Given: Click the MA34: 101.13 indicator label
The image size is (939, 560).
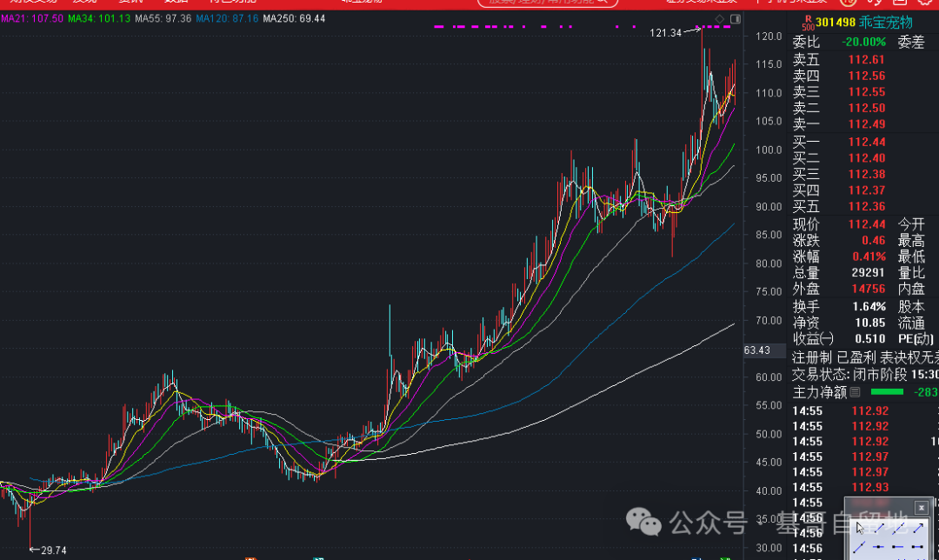Looking at the screenshot, I should coord(99,18).
